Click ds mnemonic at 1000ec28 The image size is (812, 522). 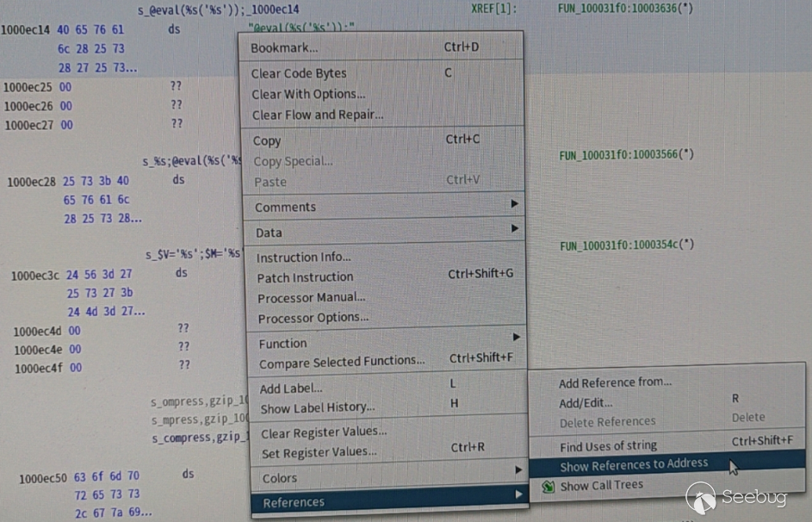178,180
